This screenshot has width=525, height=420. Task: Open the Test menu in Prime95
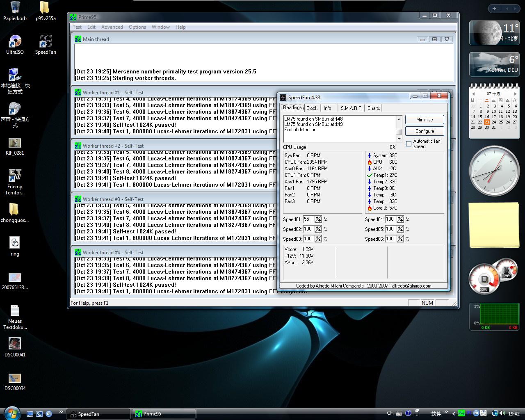point(77,27)
